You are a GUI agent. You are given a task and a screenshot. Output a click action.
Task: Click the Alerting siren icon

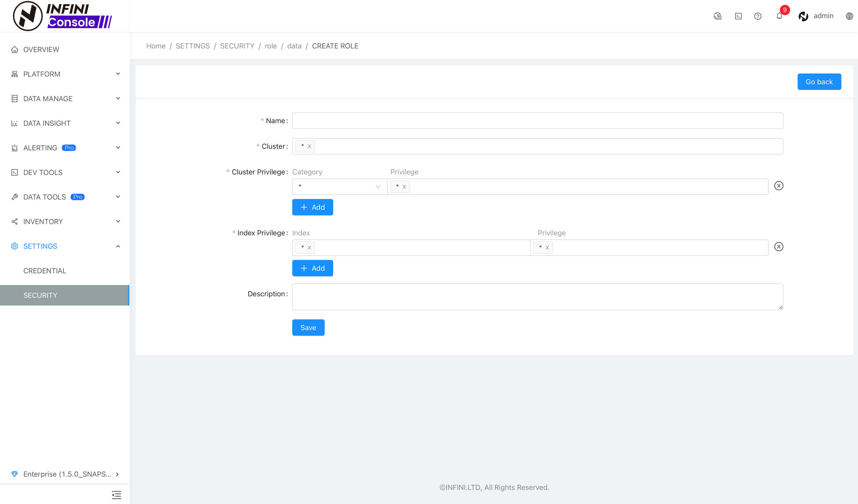point(14,148)
